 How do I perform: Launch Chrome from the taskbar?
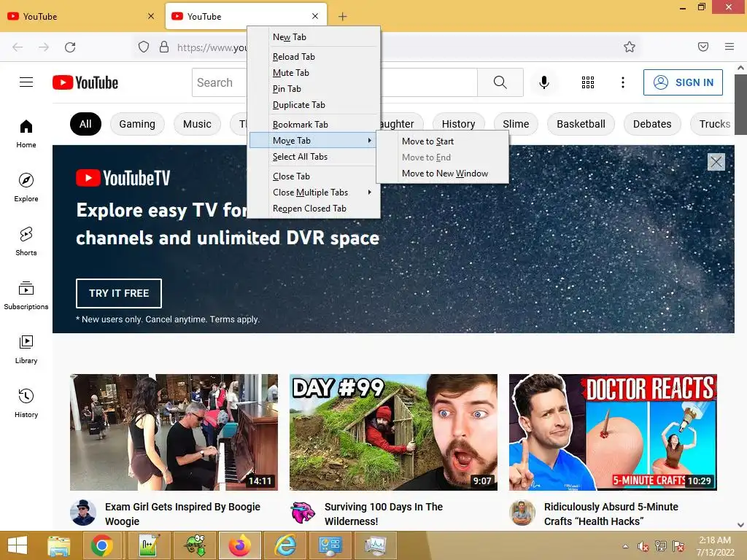click(x=102, y=545)
